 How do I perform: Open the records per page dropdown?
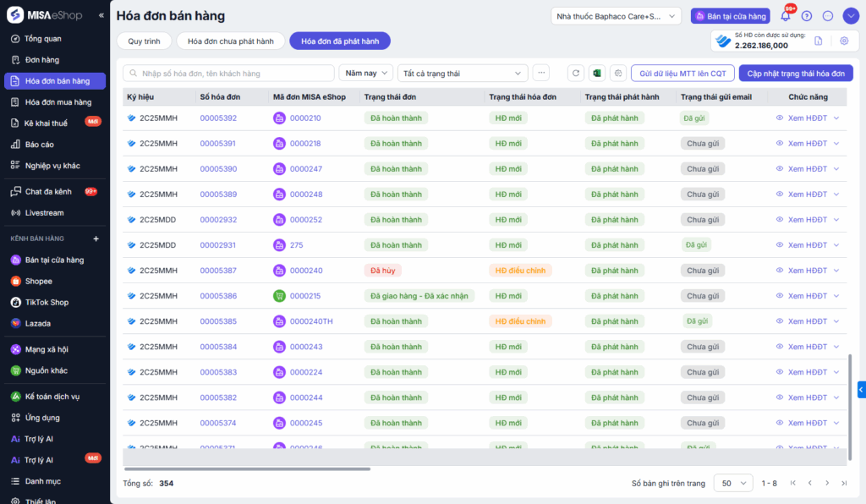click(732, 483)
